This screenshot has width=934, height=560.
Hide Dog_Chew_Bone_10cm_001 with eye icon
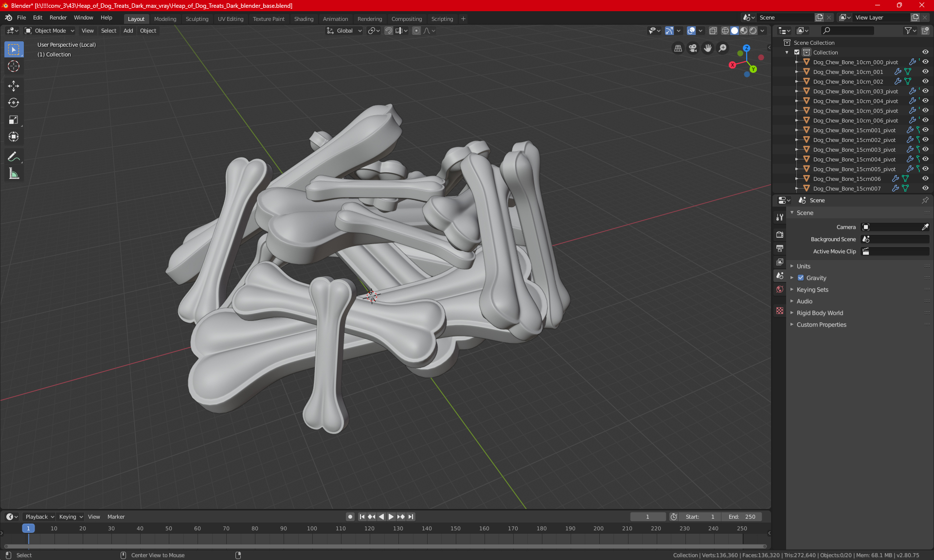[x=925, y=71]
